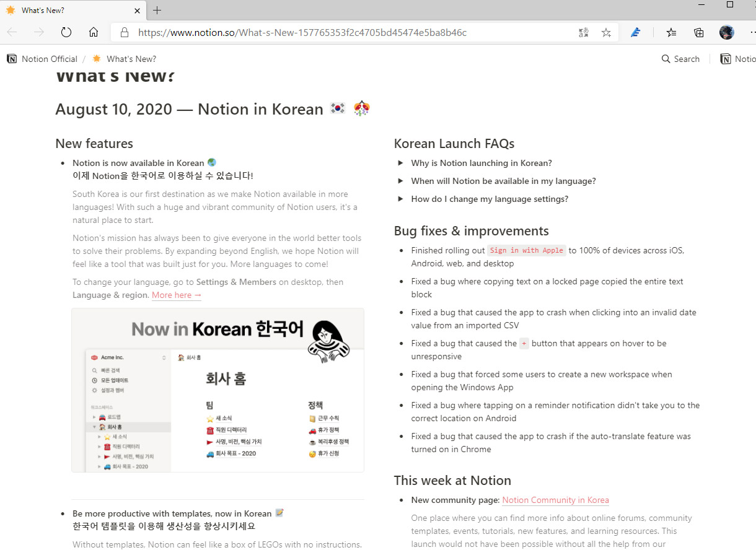The width and height of the screenshot is (756, 550).
Task: Follow the "More here →" link
Action: point(177,295)
